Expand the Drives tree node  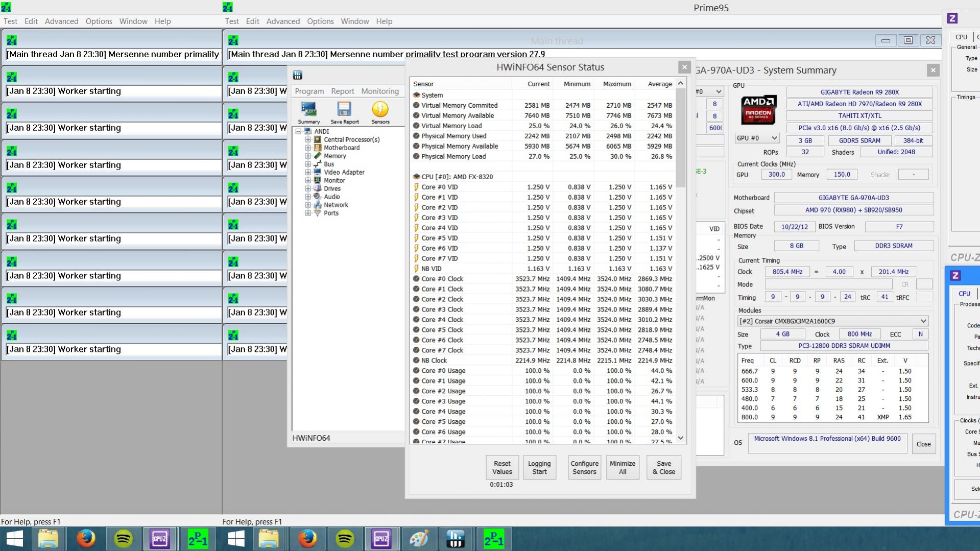[308, 188]
